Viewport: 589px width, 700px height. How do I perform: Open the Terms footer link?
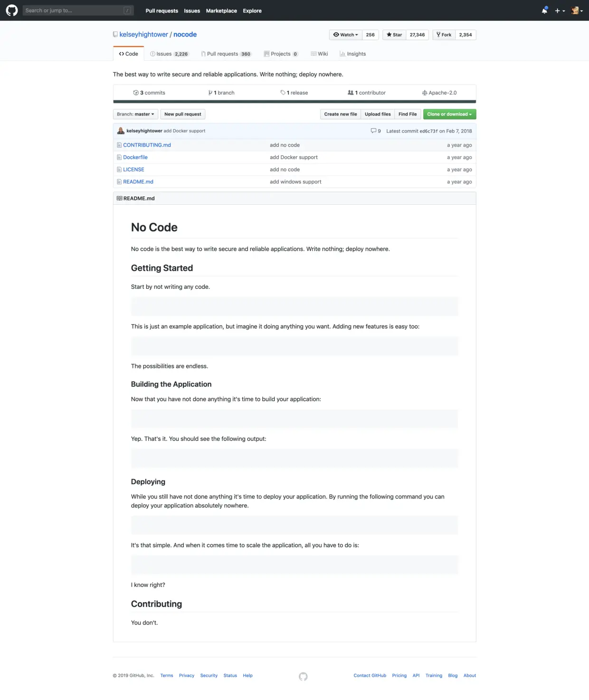[x=167, y=675]
